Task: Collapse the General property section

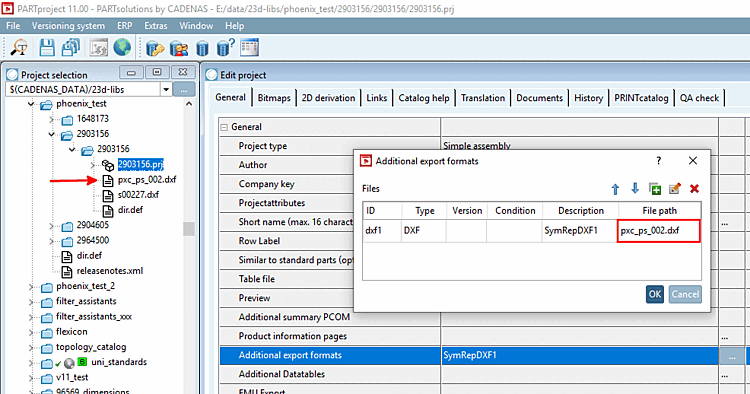Action: [224, 127]
